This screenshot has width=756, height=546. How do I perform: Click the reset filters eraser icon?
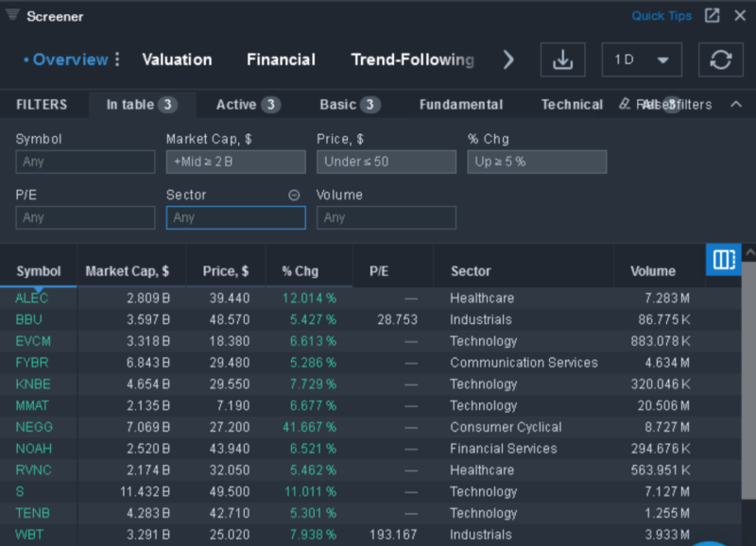click(625, 104)
